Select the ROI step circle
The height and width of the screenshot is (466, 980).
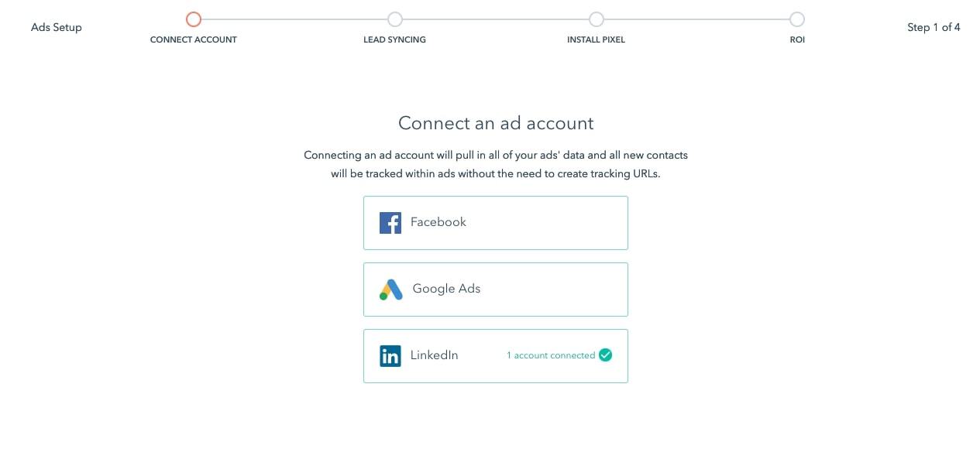coord(797,19)
